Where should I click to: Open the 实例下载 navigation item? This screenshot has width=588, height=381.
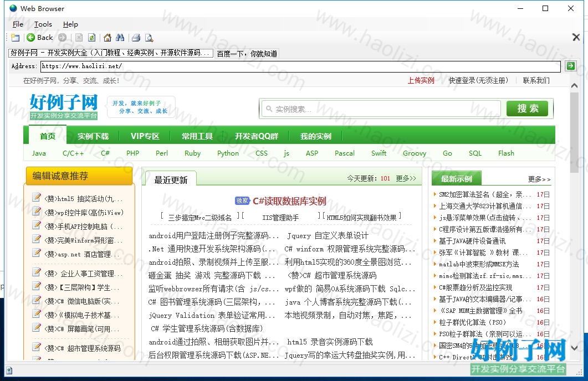[93, 136]
